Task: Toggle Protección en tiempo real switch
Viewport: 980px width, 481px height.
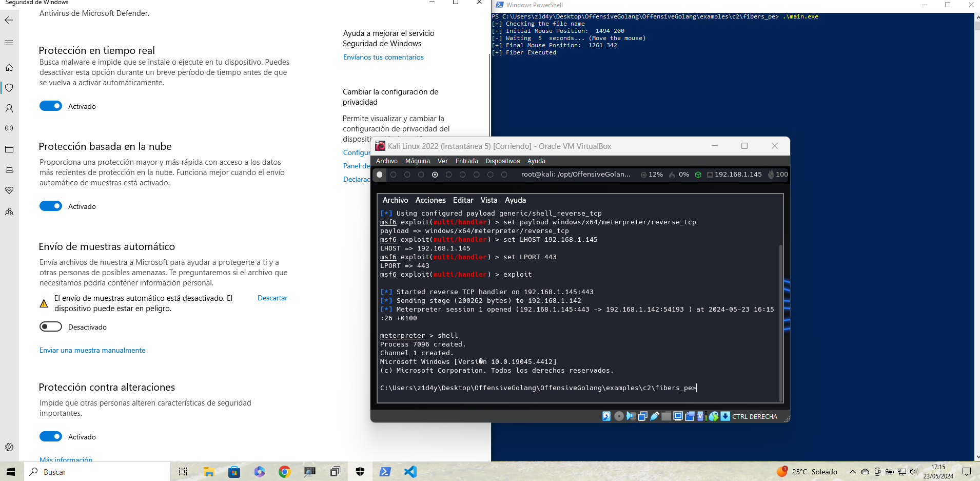Action: pos(51,106)
